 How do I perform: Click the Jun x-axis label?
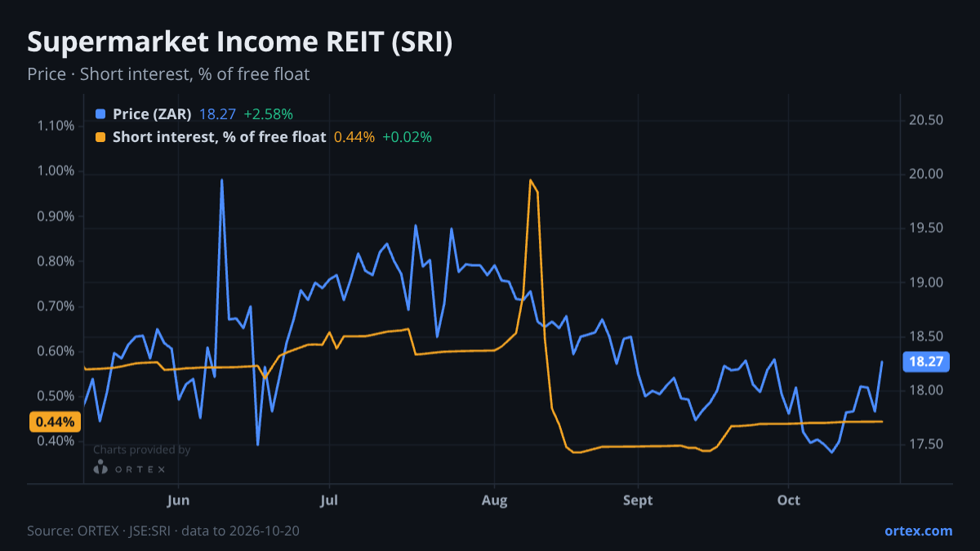[177, 500]
